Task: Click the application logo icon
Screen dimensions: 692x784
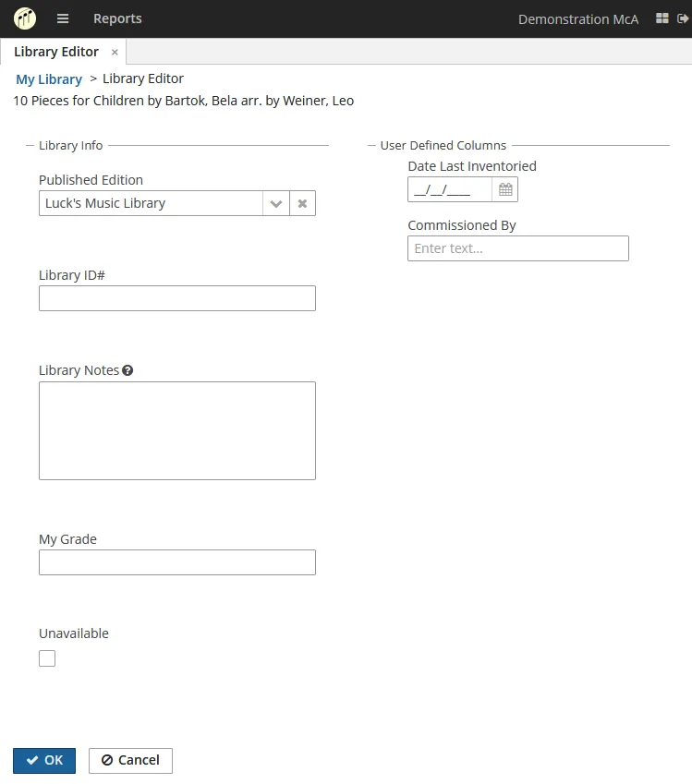Action: click(25, 19)
